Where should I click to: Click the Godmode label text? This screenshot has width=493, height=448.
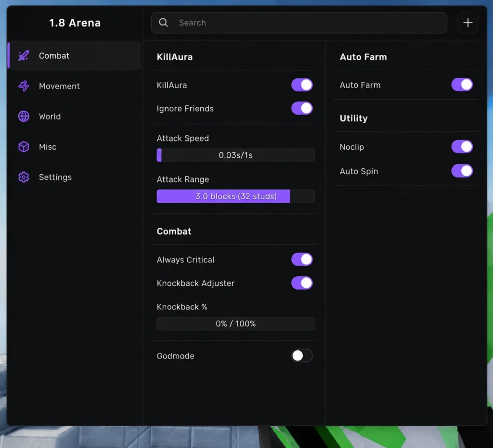tap(175, 356)
